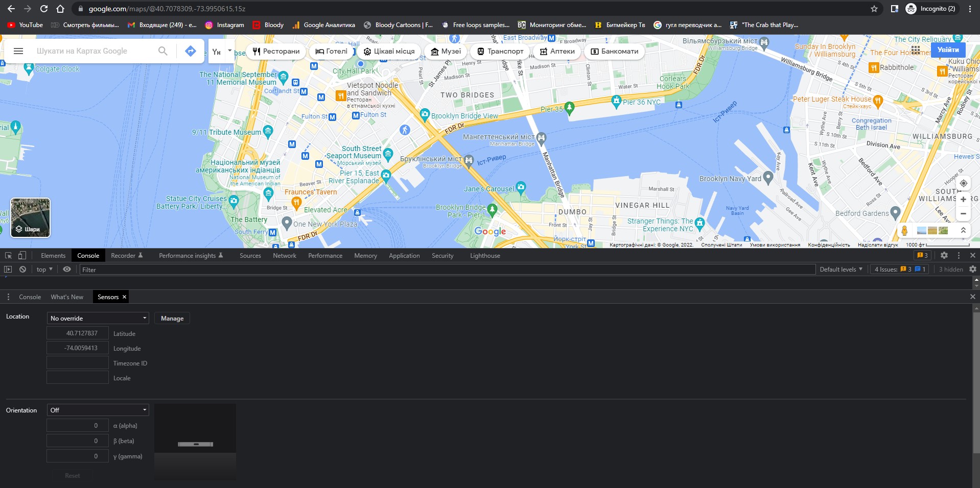Click the Manage locations button
Screen dimensions: 980x488
click(172, 318)
